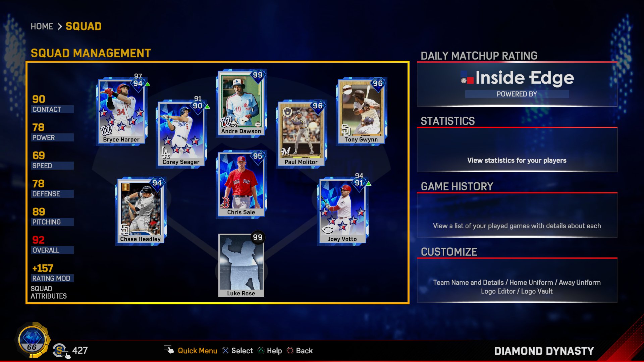The width and height of the screenshot is (644, 362).
Task: Click the Reds C logo on Votto card
Action: (328, 230)
